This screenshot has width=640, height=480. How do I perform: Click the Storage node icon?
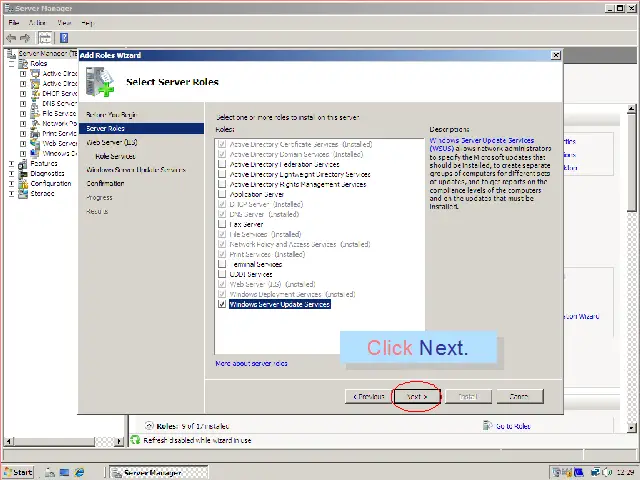(23, 193)
